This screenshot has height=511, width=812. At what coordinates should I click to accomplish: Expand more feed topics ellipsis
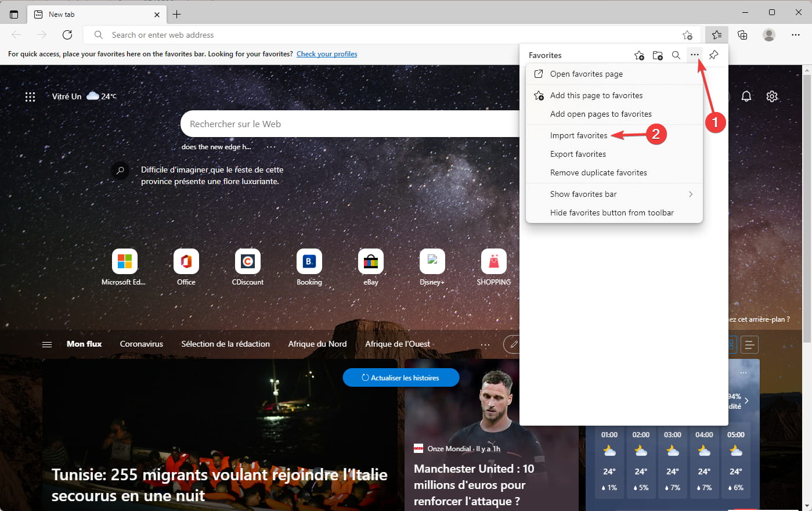485,344
